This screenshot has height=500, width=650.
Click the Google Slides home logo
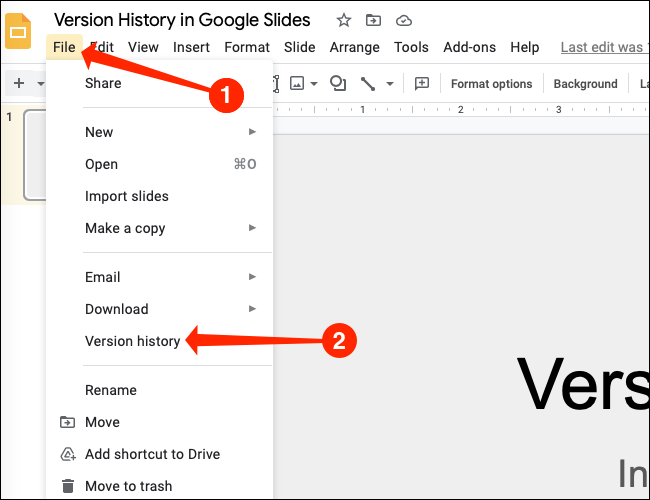point(18,31)
